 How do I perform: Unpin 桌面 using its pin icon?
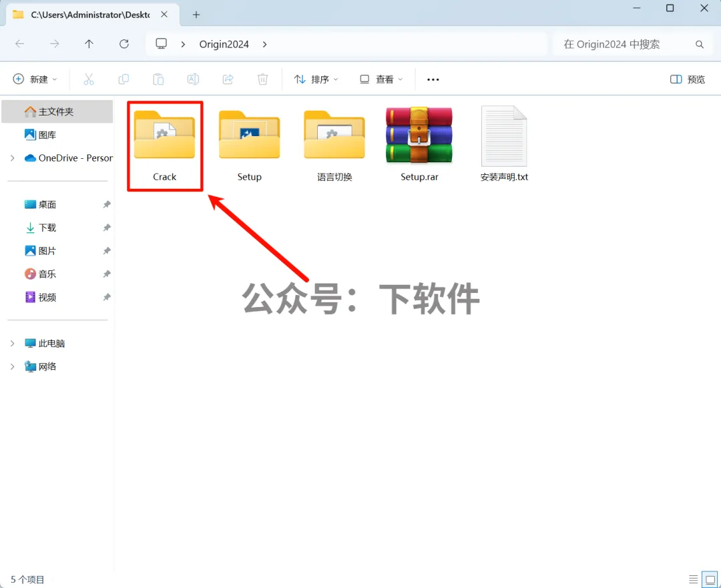point(107,205)
